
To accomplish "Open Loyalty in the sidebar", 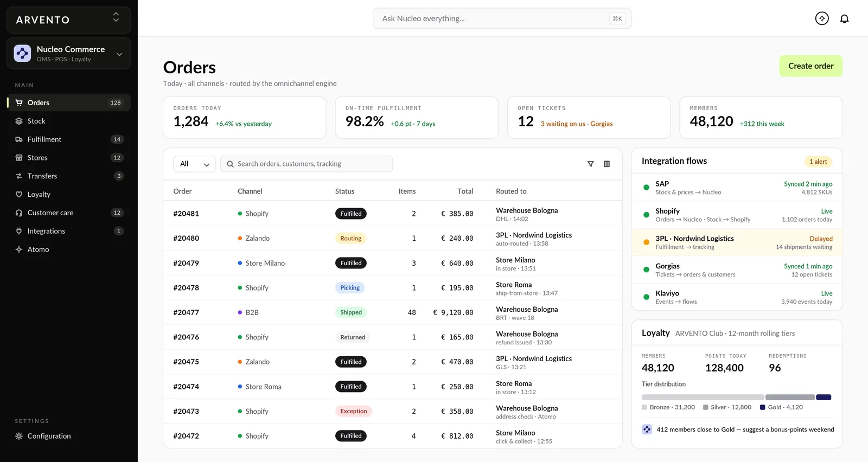I will coord(69,195).
